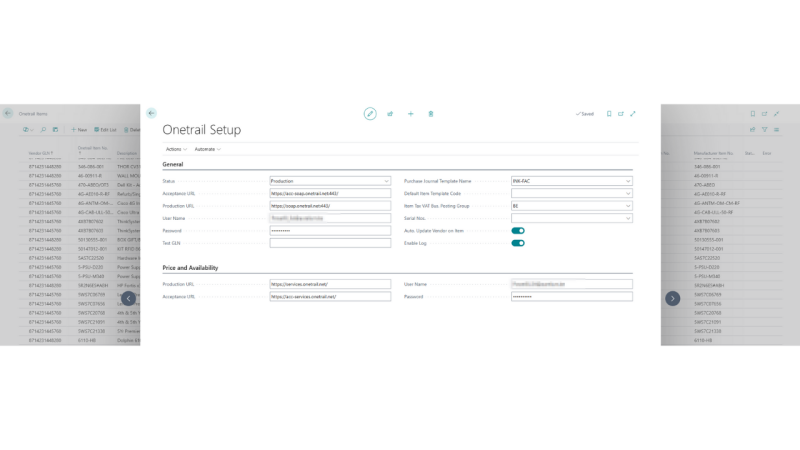The image size is (800, 450).
Task: Click Price and Availability Password field
Action: [572, 296]
